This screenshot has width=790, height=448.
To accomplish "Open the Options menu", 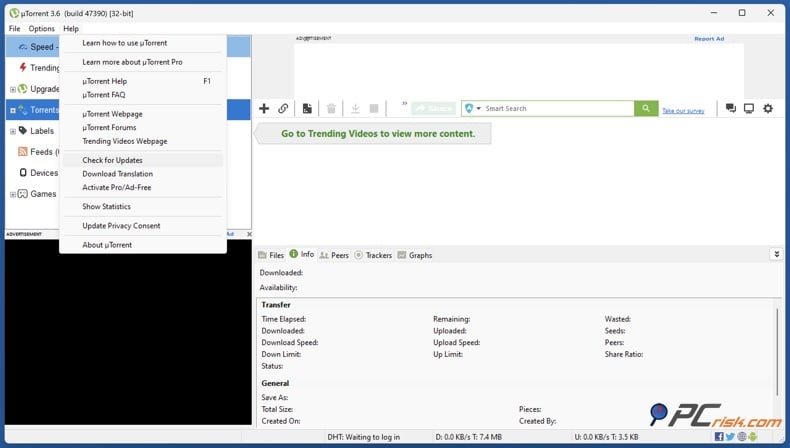I will (x=41, y=29).
